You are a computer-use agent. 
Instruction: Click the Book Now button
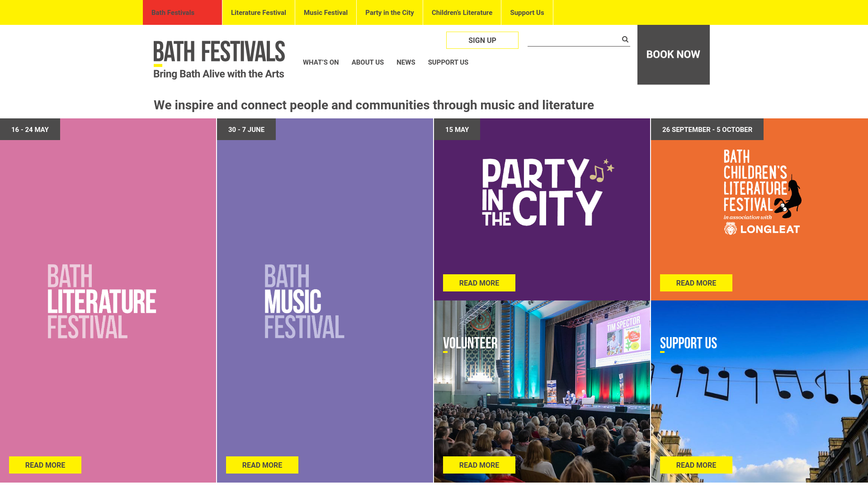tap(674, 55)
